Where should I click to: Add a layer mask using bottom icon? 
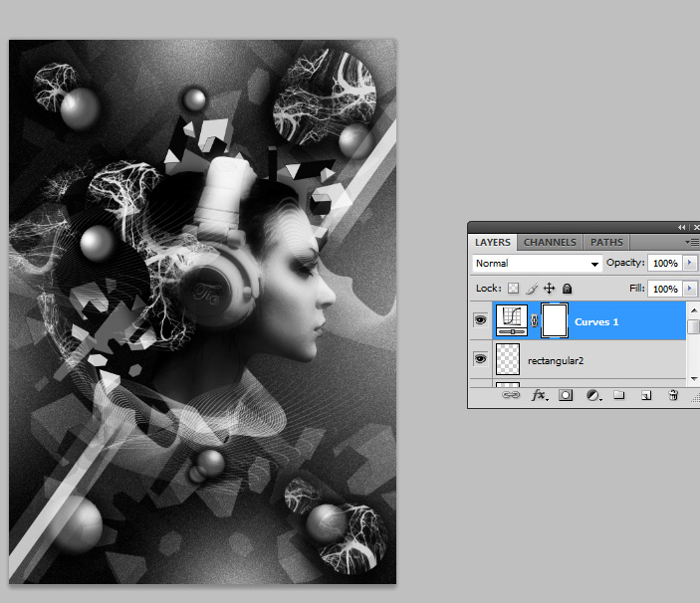(566, 395)
